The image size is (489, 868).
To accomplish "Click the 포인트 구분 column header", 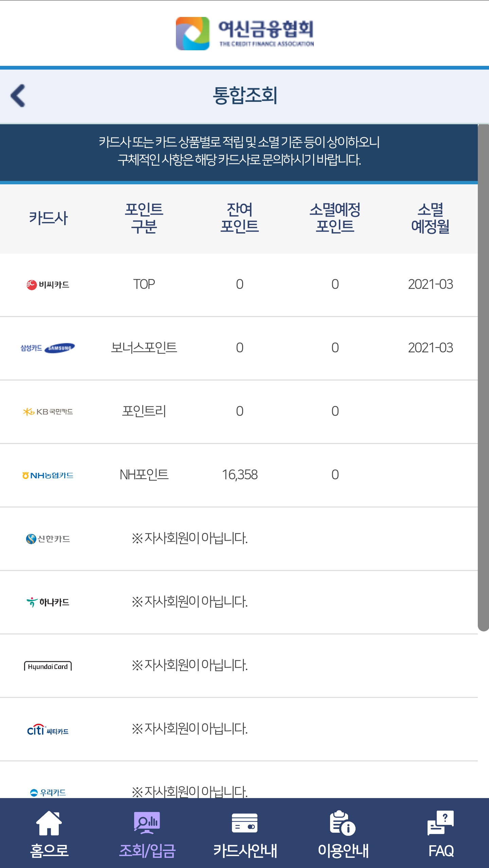I will pos(144,218).
